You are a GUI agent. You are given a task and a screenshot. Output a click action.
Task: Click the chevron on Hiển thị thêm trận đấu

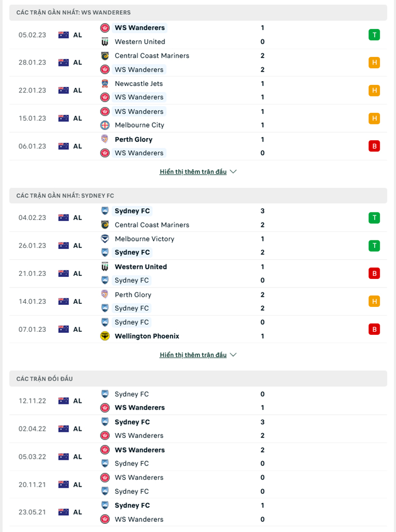point(233,171)
